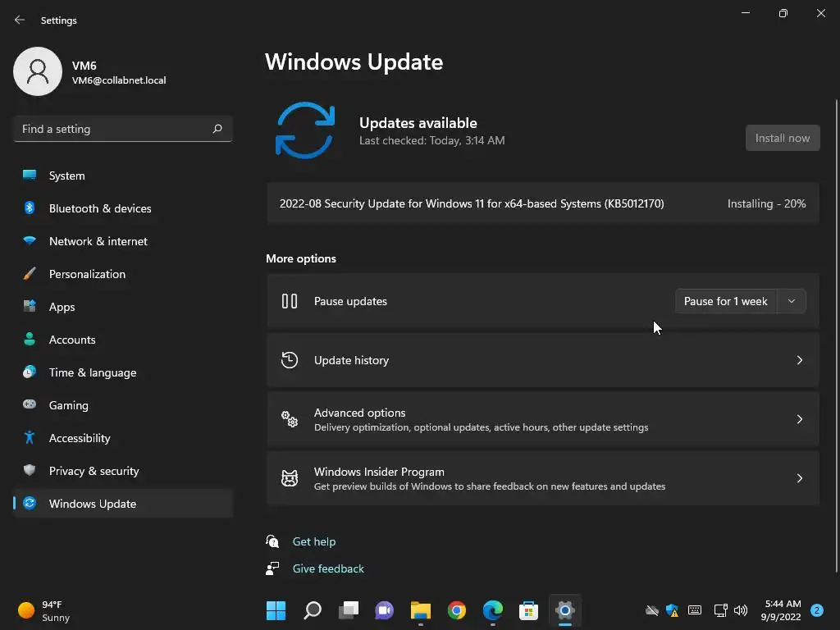Open the Start menu from taskbar
Viewport: 840px width, 630px height.
(276, 610)
